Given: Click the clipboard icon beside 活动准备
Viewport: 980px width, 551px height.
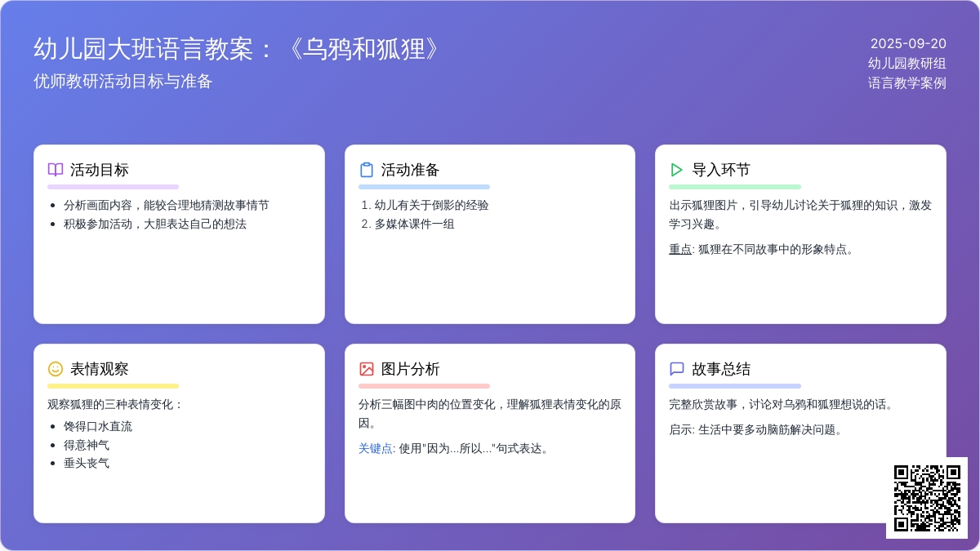Looking at the screenshot, I should tap(367, 170).
